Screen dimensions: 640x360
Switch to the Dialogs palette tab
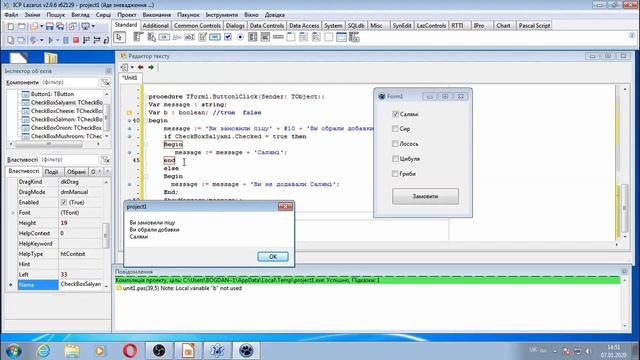click(235, 25)
